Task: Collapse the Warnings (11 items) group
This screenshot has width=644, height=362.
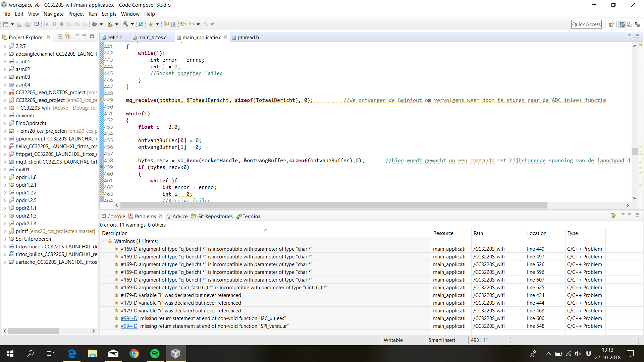Action: click(x=104, y=241)
